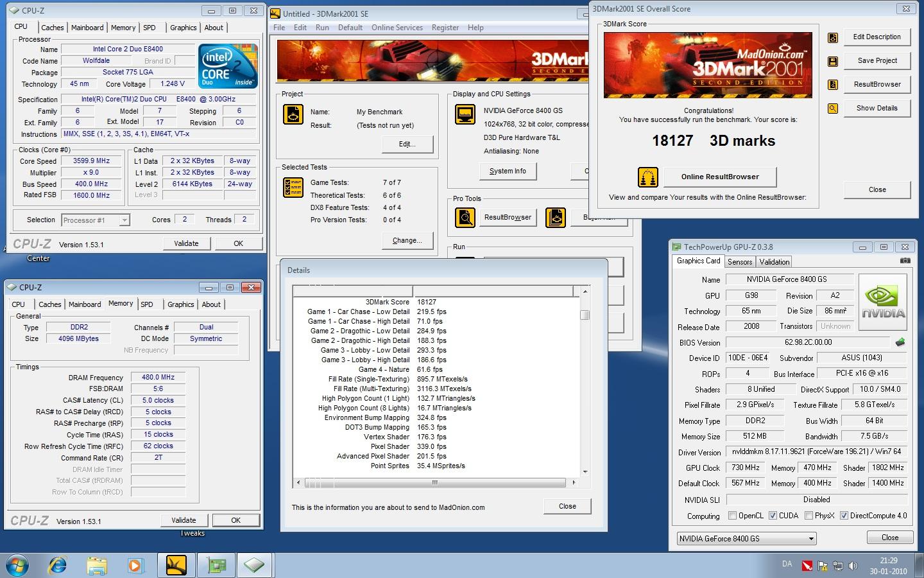Open the Register menu in 3DMark2001

(445, 28)
